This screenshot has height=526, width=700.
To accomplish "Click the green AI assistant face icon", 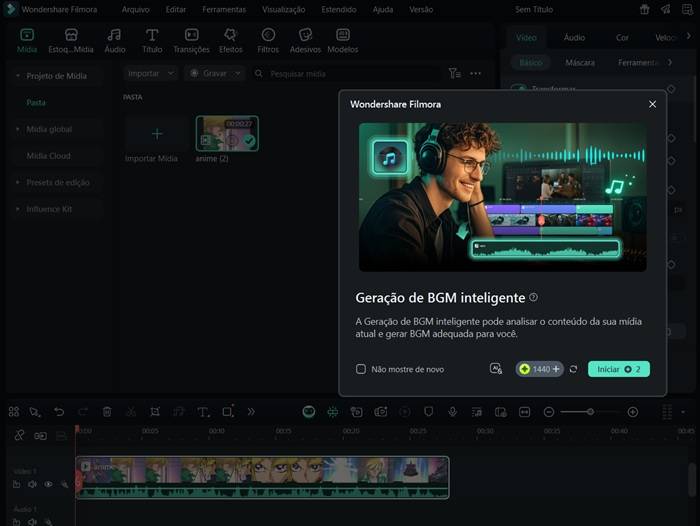I will click(x=308, y=412).
